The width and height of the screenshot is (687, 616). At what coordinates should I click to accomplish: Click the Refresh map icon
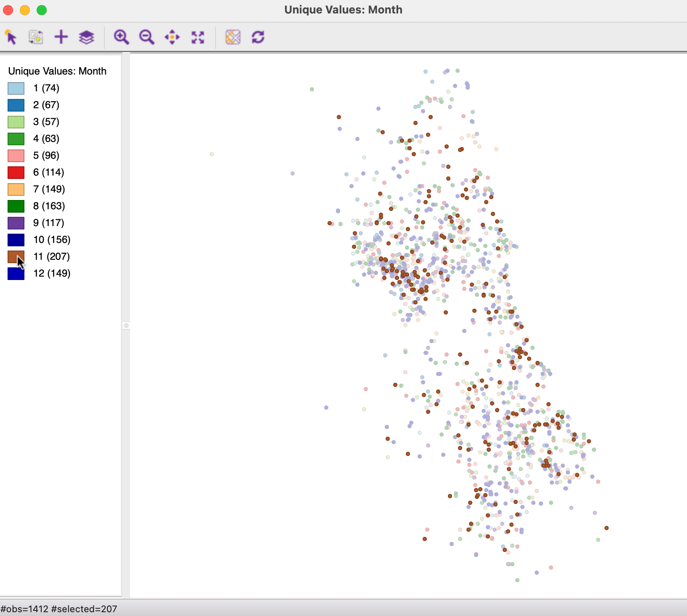pos(258,37)
